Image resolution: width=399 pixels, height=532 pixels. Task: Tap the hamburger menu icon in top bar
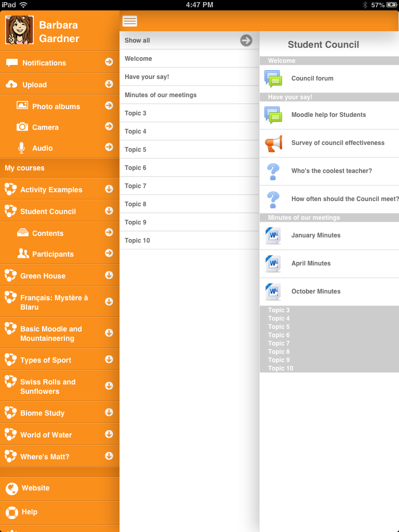click(x=129, y=21)
